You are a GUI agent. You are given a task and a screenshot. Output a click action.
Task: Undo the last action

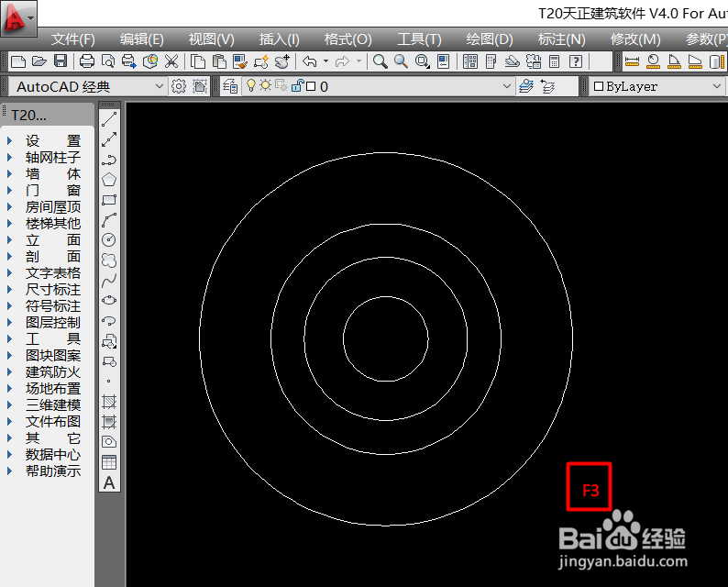pyautogui.click(x=310, y=61)
